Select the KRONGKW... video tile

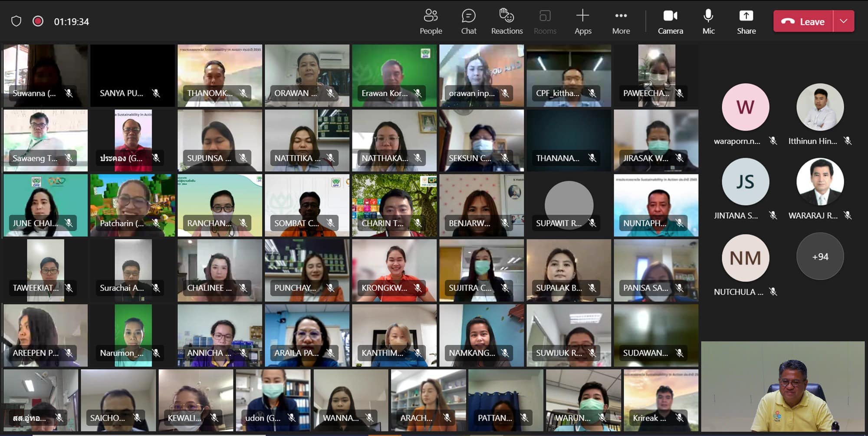coord(394,269)
